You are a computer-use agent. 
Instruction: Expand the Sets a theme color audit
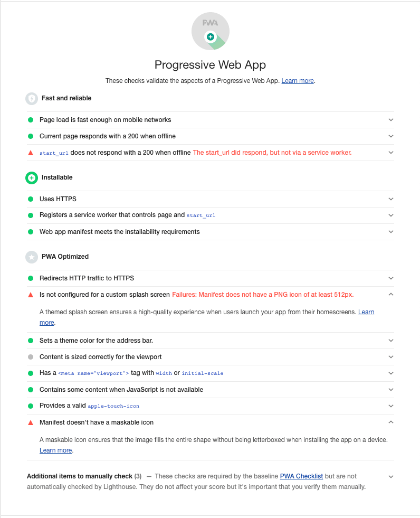pyautogui.click(x=391, y=340)
